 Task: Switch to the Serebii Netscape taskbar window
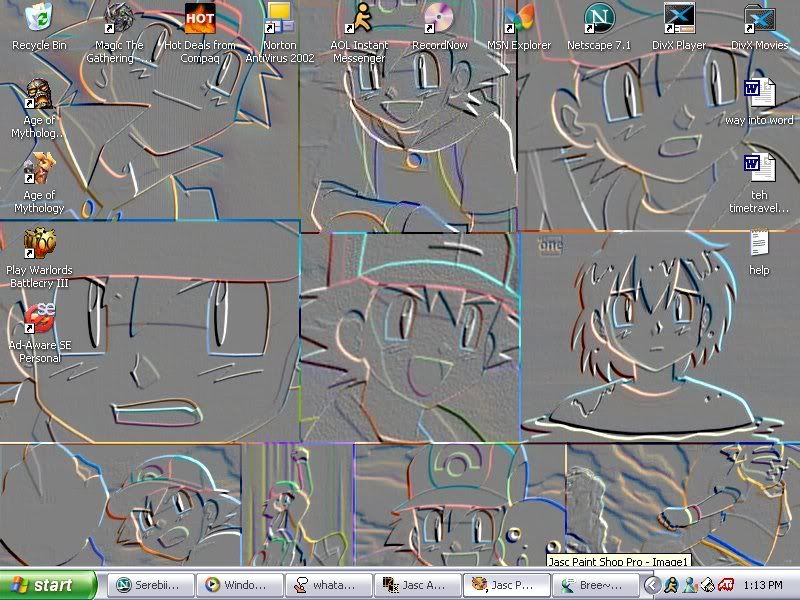pyautogui.click(x=151, y=585)
